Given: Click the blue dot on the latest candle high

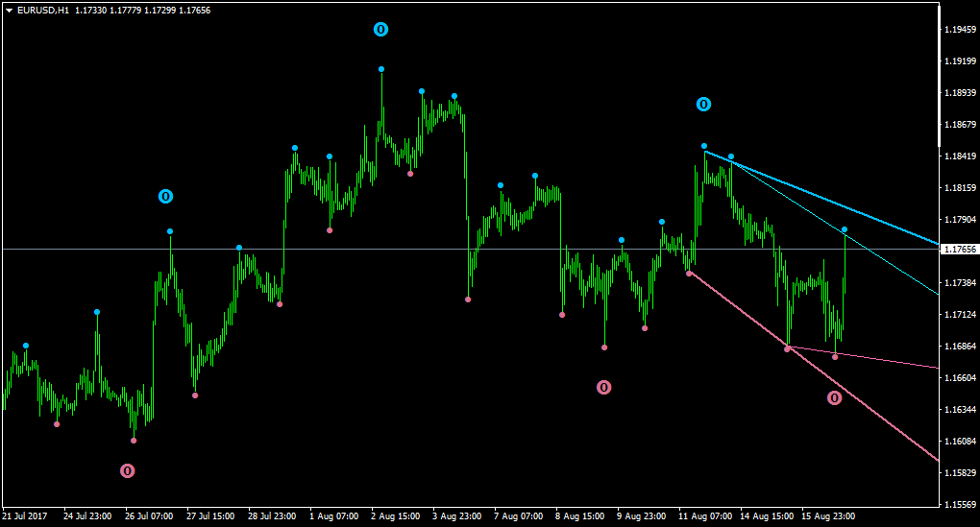Looking at the screenshot, I should (x=845, y=229).
